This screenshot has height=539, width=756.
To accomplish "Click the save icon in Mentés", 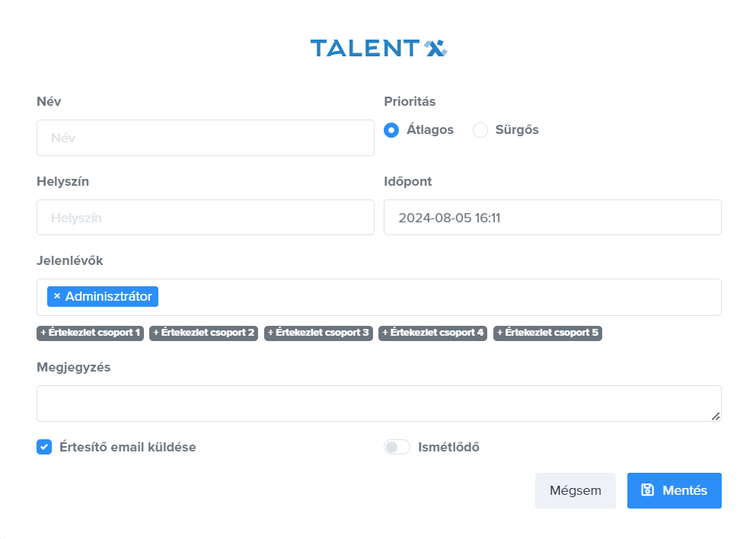I will pos(648,490).
